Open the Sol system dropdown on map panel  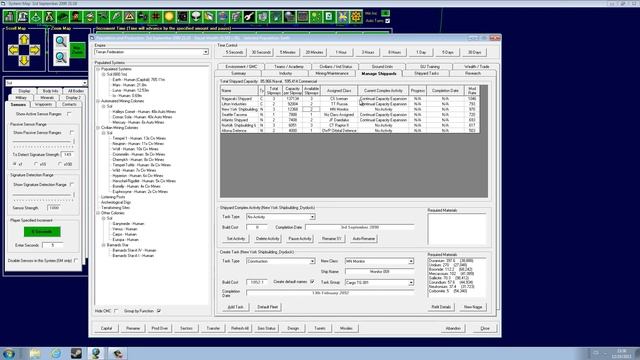click(x=84, y=83)
